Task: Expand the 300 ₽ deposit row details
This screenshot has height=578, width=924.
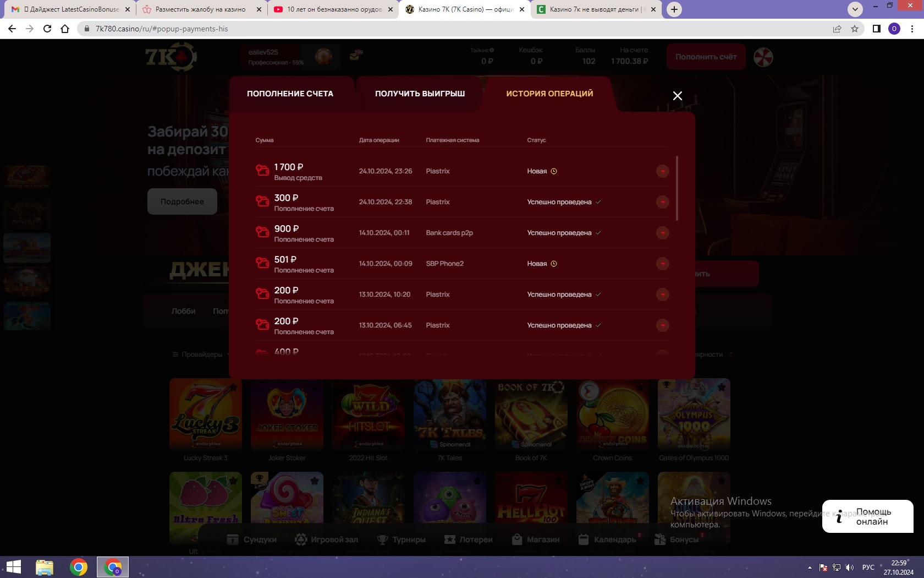Action: (662, 202)
